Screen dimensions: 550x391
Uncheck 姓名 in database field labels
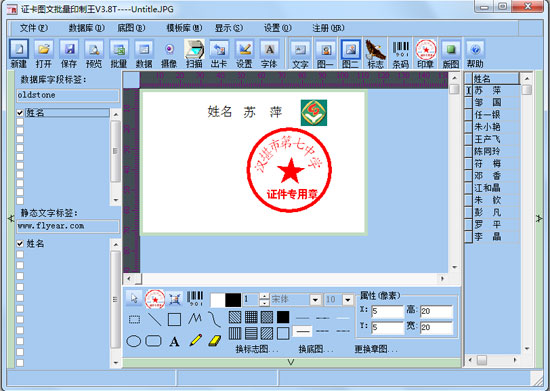[x=20, y=113]
